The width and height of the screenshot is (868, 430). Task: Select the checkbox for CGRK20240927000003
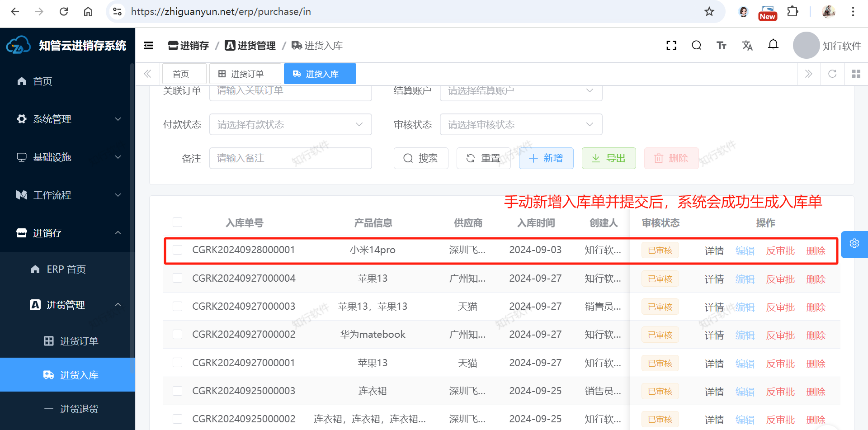pos(177,307)
